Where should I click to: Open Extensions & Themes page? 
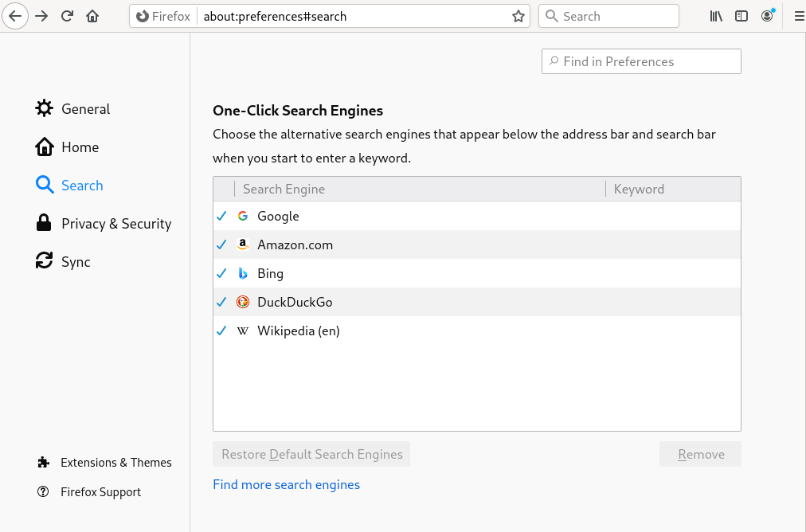pyautogui.click(x=115, y=463)
